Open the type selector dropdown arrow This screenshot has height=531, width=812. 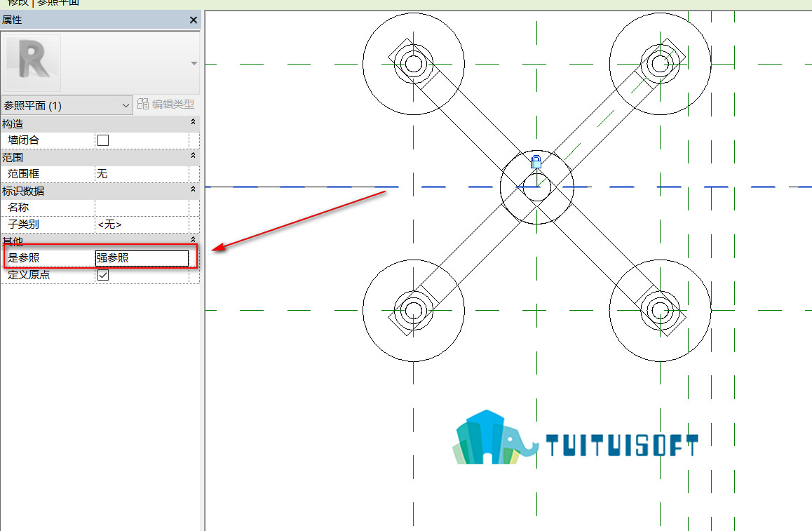[x=194, y=63]
